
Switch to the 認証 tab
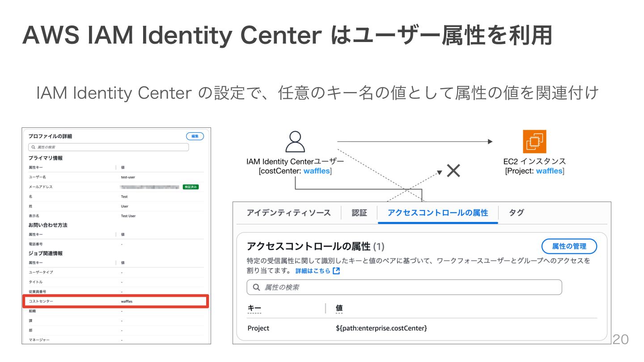[359, 213]
